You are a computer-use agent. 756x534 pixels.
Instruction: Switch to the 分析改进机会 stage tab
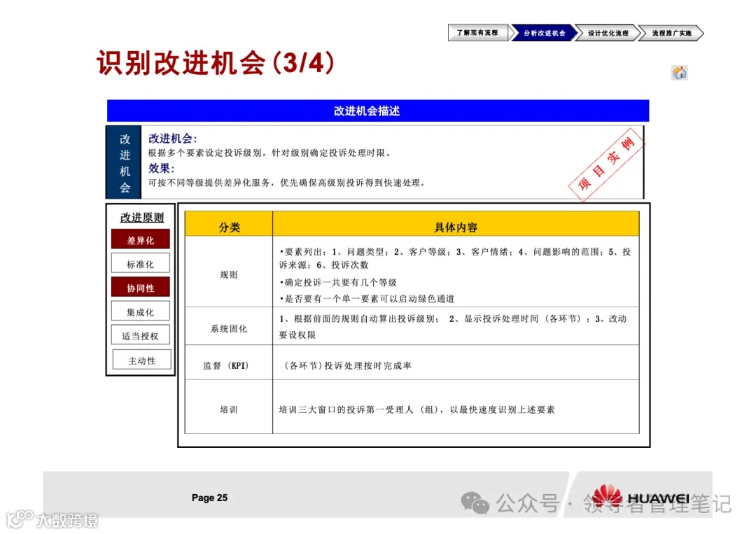click(544, 33)
